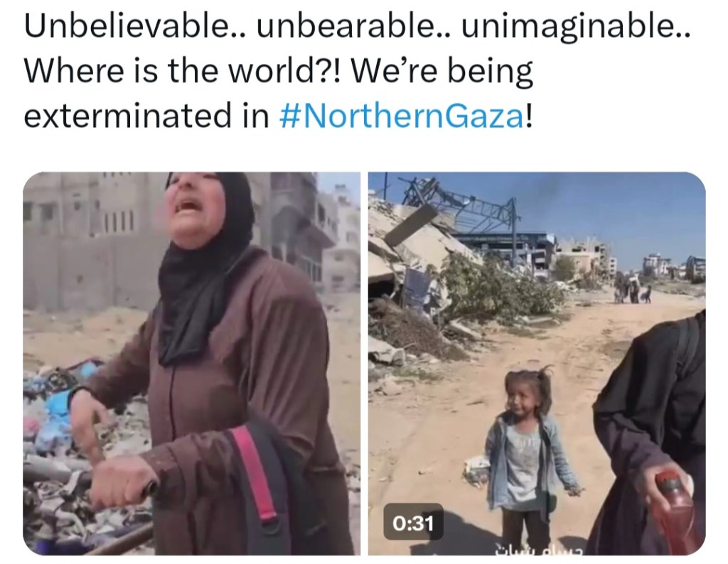
Task: Click the tweet text starting with 'Unbelievable..'
Action: [x=357, y=71]
